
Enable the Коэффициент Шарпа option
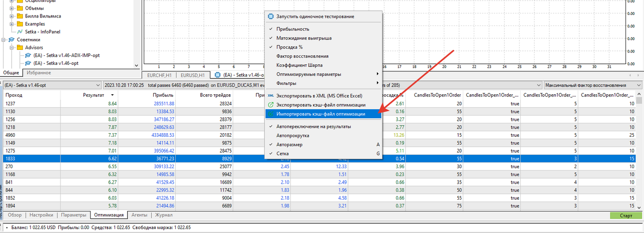coord(300,65)
